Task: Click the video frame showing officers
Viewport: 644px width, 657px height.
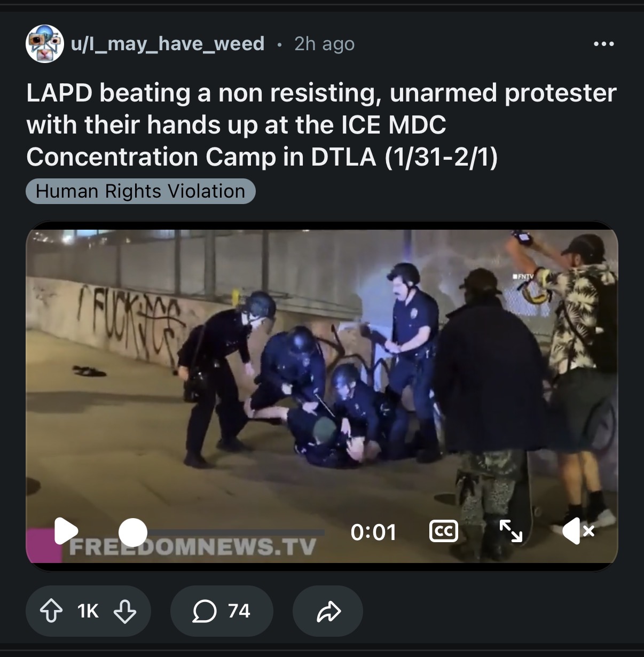Action: [x=321, y=374]
